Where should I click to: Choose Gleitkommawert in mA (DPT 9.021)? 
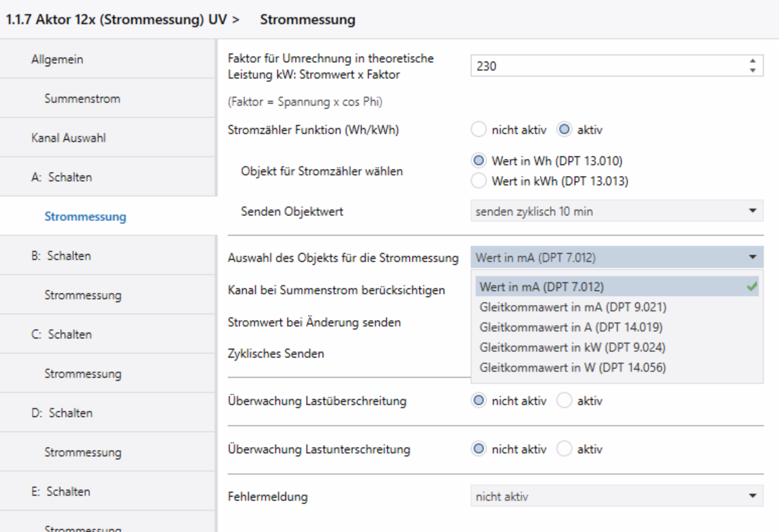(x=573, y=307)
